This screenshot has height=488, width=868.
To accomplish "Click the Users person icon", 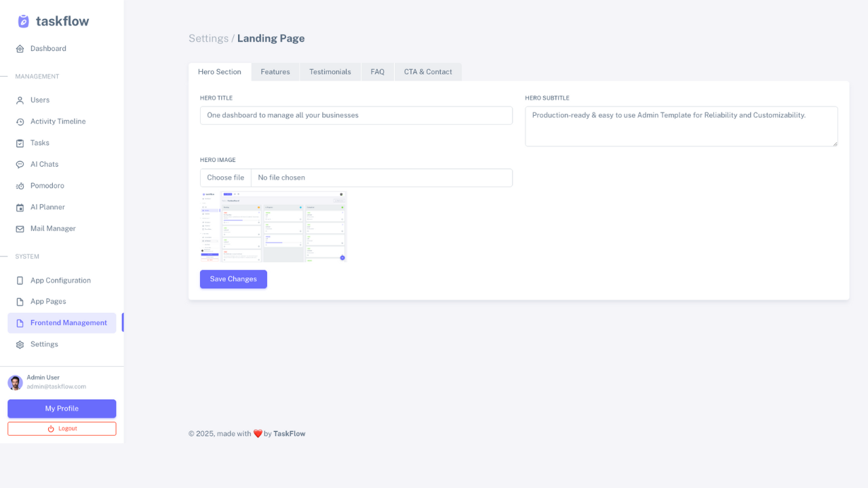I will (x=20, y=100).
